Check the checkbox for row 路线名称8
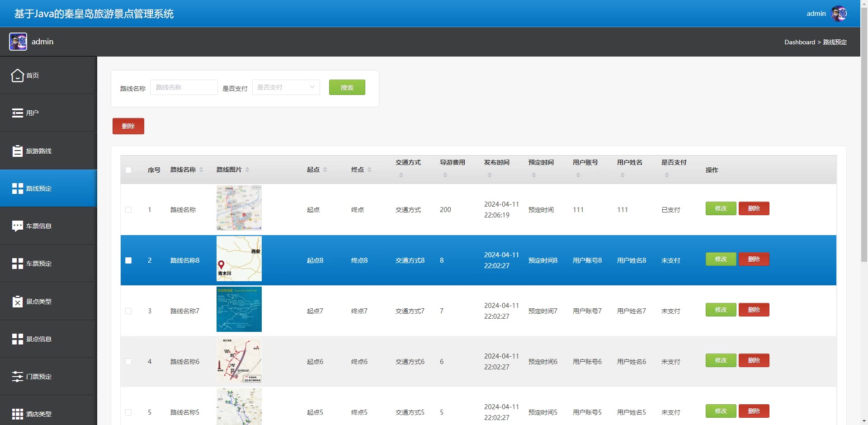868x425 pixels. coord(128,260)
